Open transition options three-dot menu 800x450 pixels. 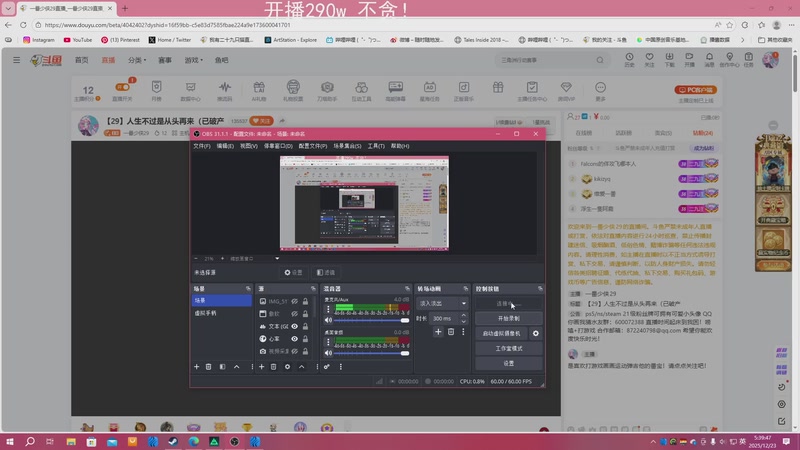(x=463, y=332)
